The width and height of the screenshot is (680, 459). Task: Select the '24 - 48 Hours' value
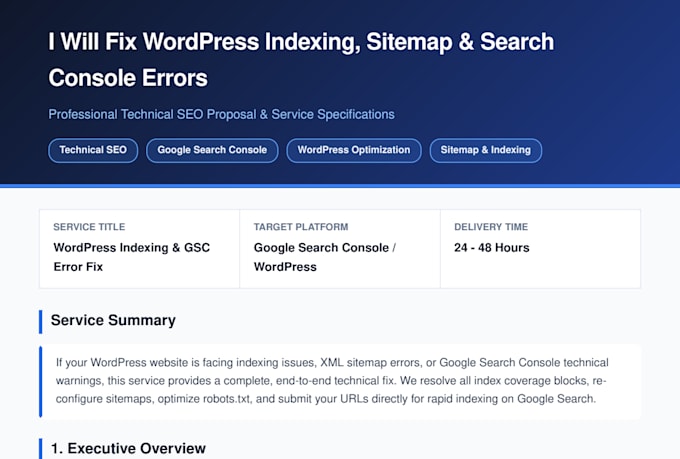[x=492, y=248]
